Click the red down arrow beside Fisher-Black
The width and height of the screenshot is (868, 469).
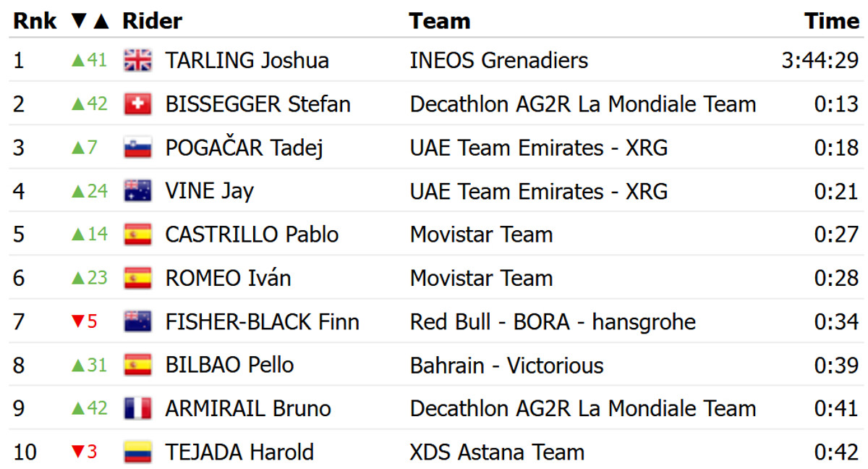[x=77, y=321]
